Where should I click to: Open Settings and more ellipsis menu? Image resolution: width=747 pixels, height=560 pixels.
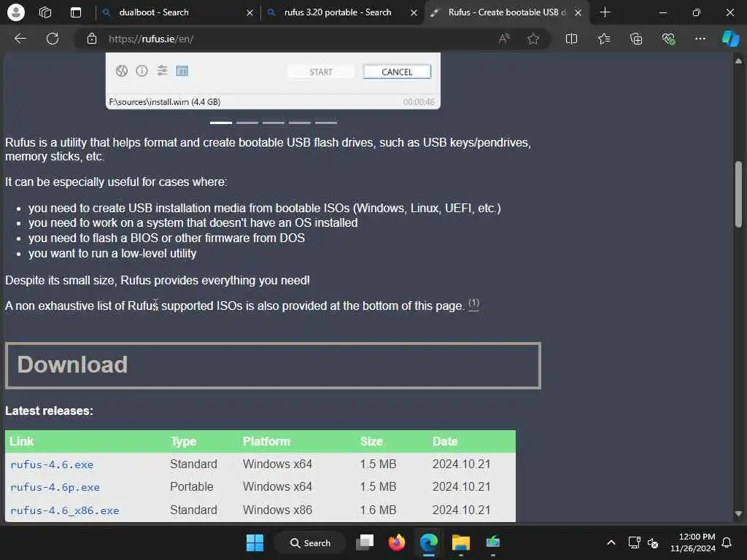(700, 39)
